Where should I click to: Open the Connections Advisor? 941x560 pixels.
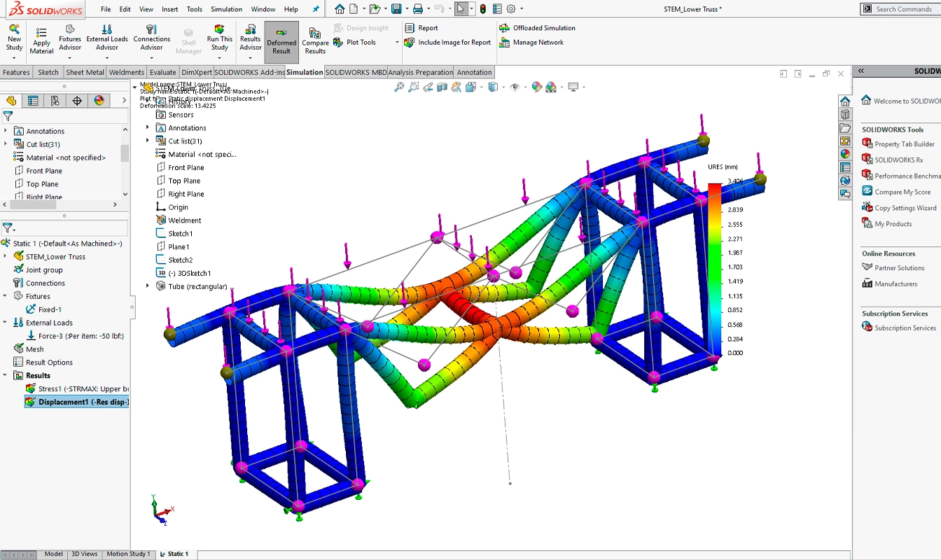(x=152, y=38)
